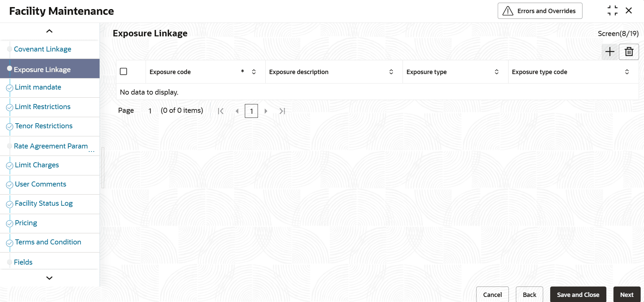Click the delete row trash icon
The width and height of the screenshot is (644, 302).
(x=629, y=52)
